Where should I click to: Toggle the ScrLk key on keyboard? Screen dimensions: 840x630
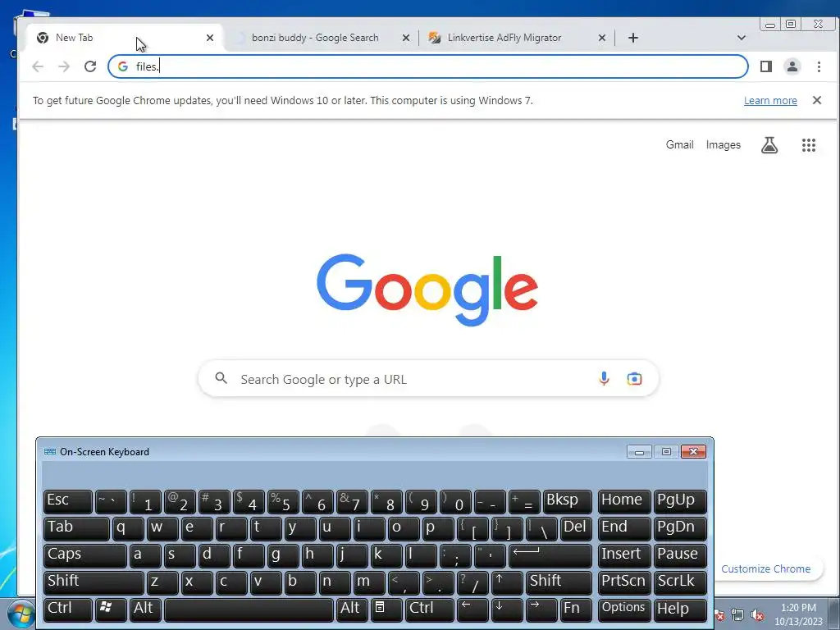point(680,582)
